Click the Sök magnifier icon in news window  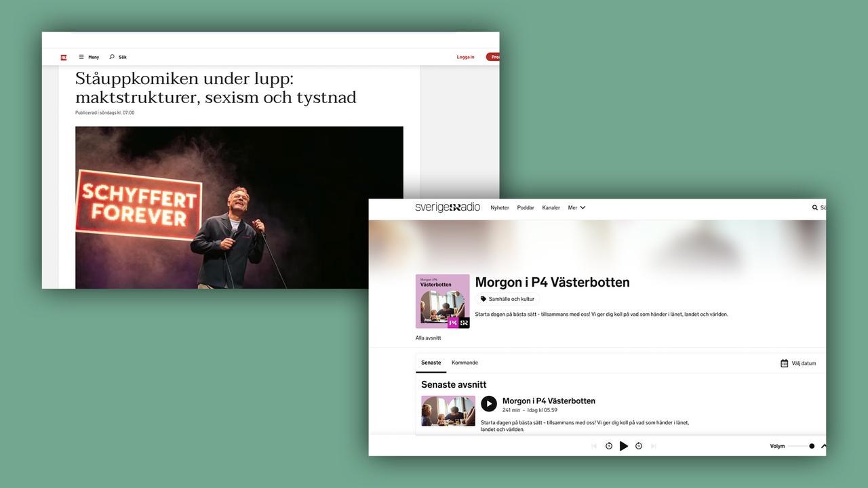coord(112,57)
